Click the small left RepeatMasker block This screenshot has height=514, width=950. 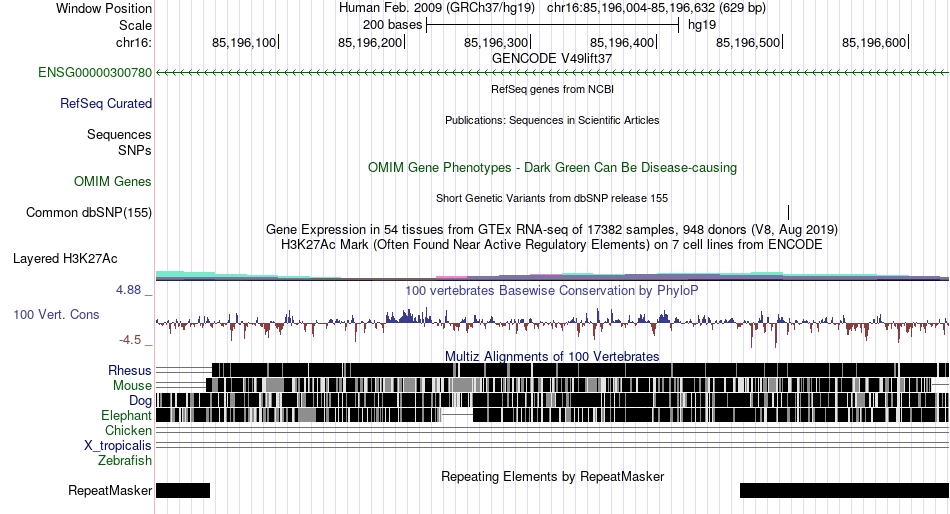pos(183,490)
